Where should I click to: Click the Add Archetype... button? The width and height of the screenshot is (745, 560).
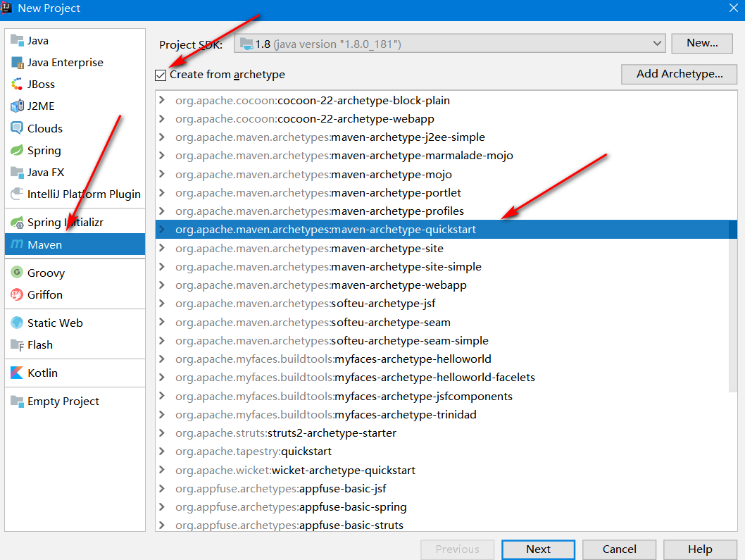[x=679, y=74]
